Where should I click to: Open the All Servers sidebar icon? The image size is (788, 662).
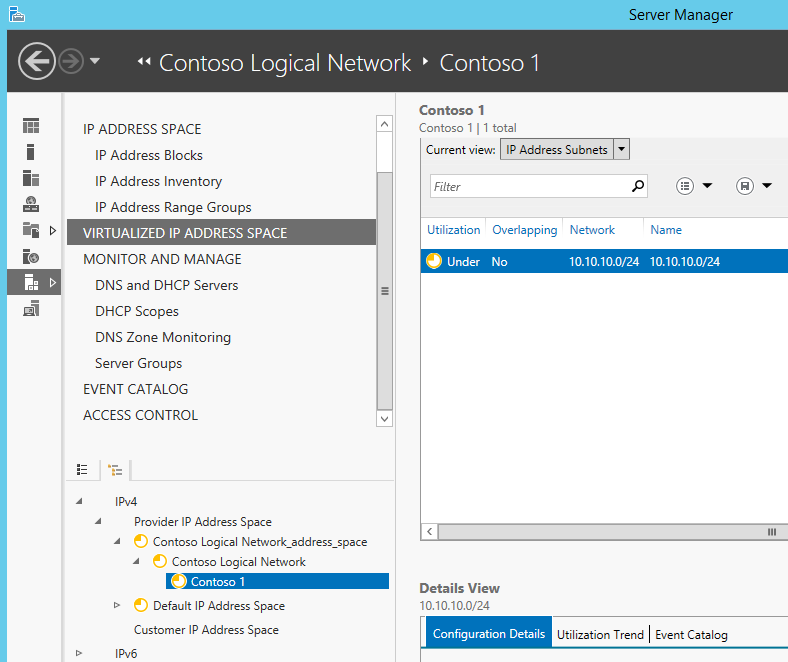click(31, 178)
